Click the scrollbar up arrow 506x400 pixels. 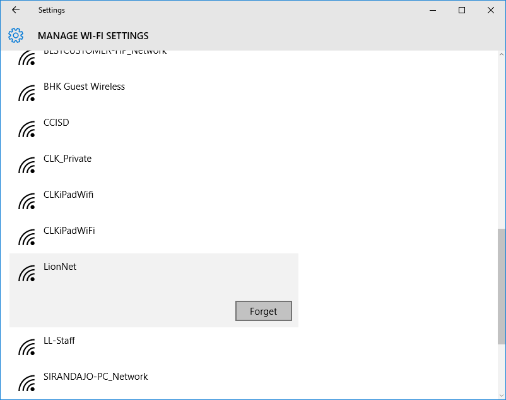pos(501,54)
